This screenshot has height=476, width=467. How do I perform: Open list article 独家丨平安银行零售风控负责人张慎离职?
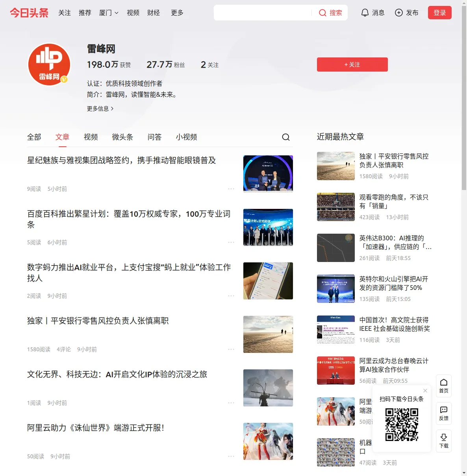coord(98,321)
